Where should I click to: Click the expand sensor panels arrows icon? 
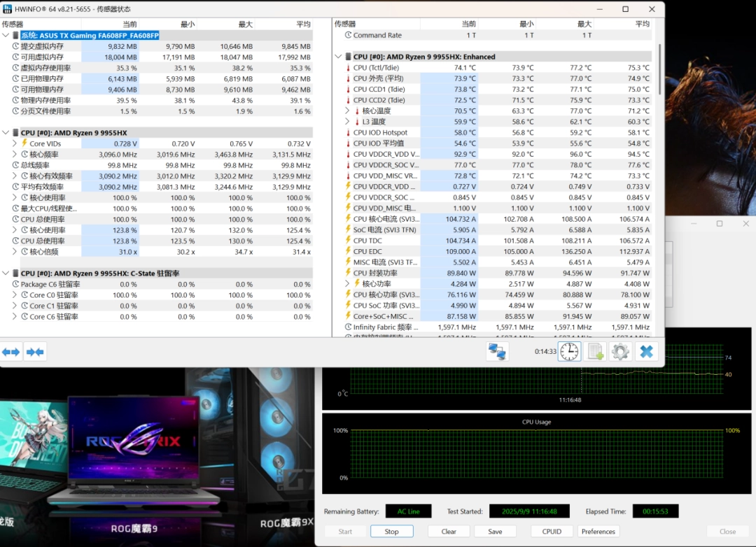click(11, 352)
